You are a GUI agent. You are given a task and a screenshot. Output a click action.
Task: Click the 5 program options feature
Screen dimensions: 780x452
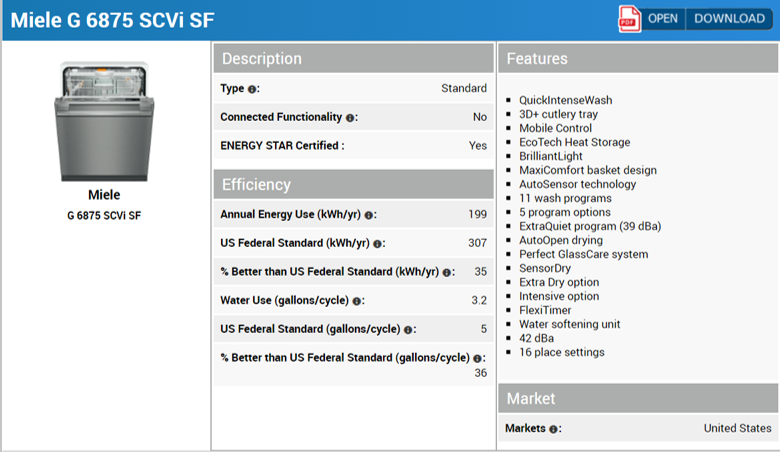(x=565, y=212)
